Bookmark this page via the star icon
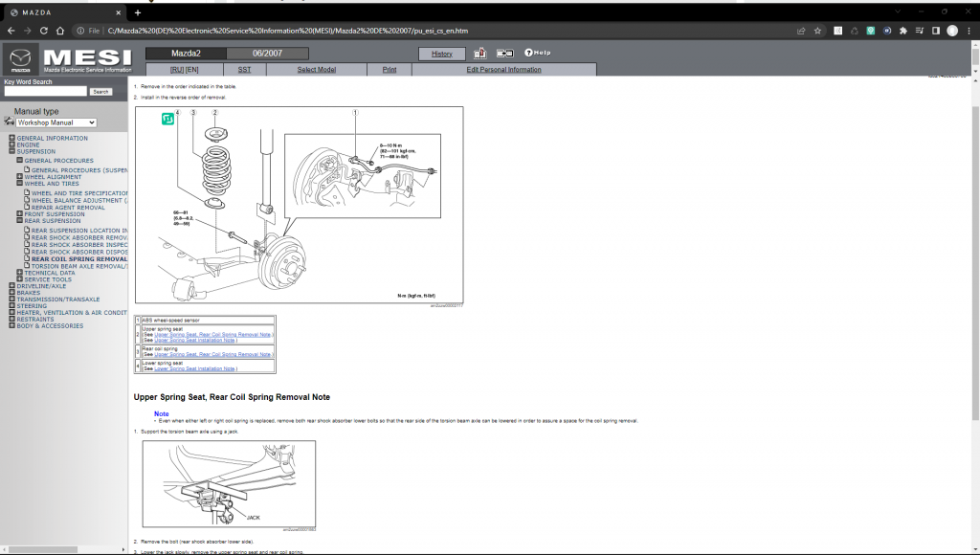This screenshot has width=980, height=555. [815, 29]
